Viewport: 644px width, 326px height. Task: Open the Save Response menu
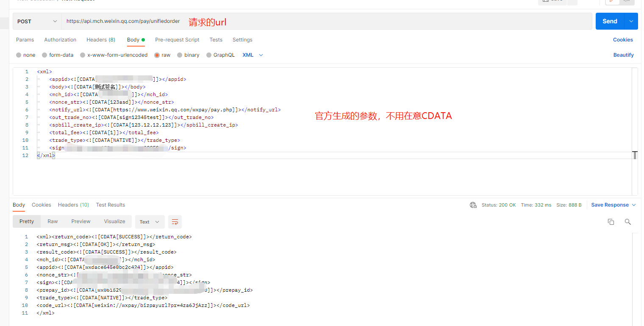point(613,205)
